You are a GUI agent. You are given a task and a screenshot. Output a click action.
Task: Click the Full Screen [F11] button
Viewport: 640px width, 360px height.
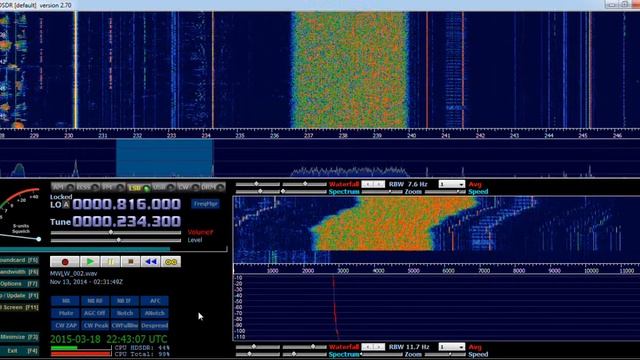(19, 307)
